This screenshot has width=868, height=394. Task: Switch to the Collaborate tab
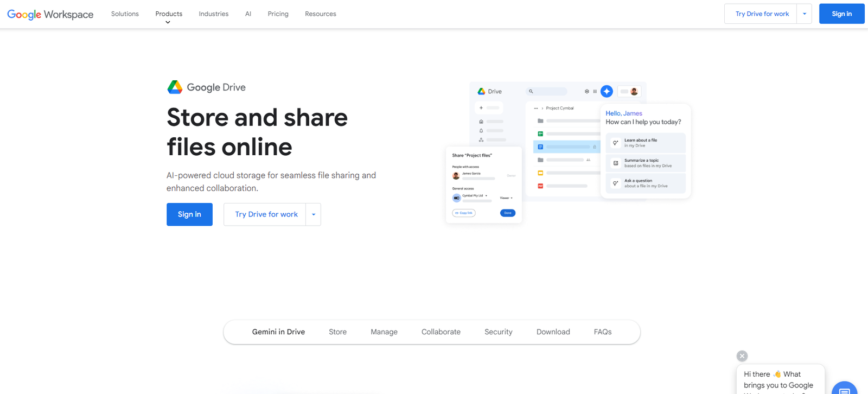441,332
